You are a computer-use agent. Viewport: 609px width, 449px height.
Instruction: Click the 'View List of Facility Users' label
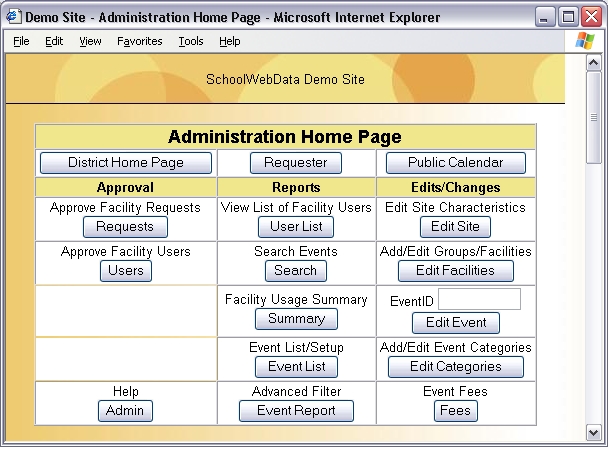(296, 208)
